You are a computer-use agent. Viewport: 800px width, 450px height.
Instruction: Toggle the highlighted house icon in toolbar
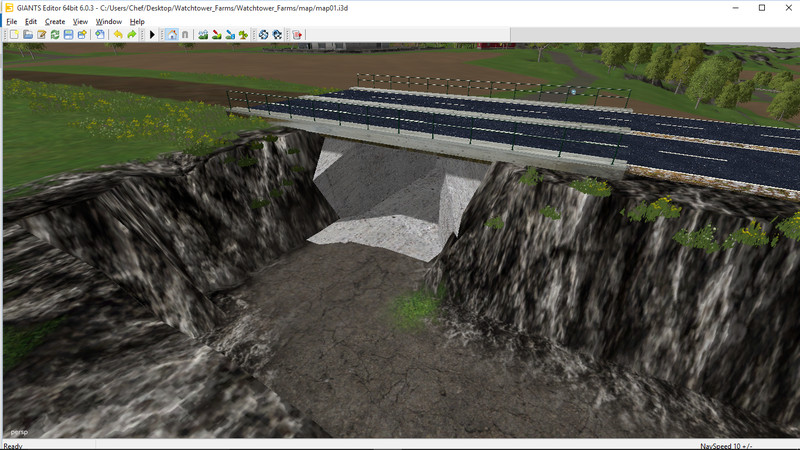(x=171, y=35)
